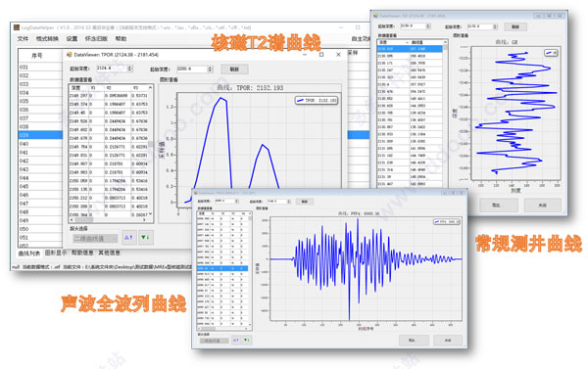Click the end depth spinner in TPOR viewer
Screen dimensions: 588x369
click(195, 69)
